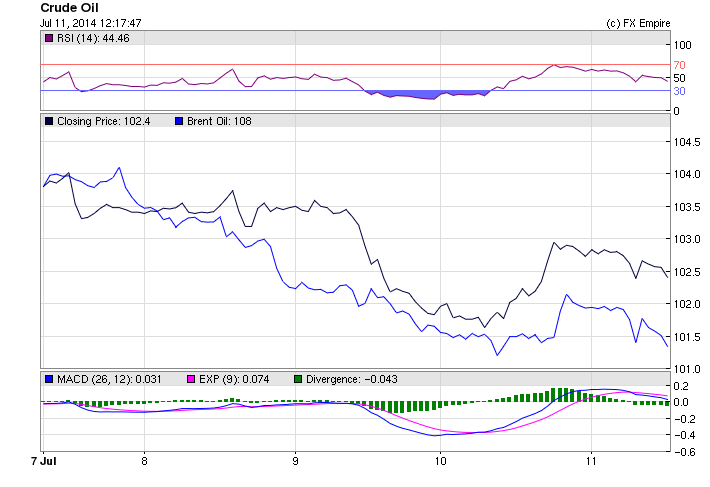
Task: Click the blue Brent Oil legend swatch
Action: tap(179, 121)
